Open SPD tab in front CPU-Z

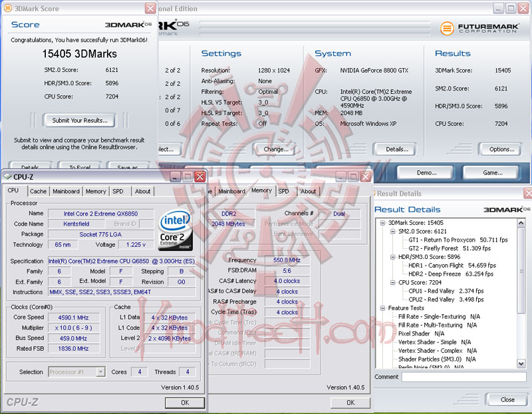118,191
